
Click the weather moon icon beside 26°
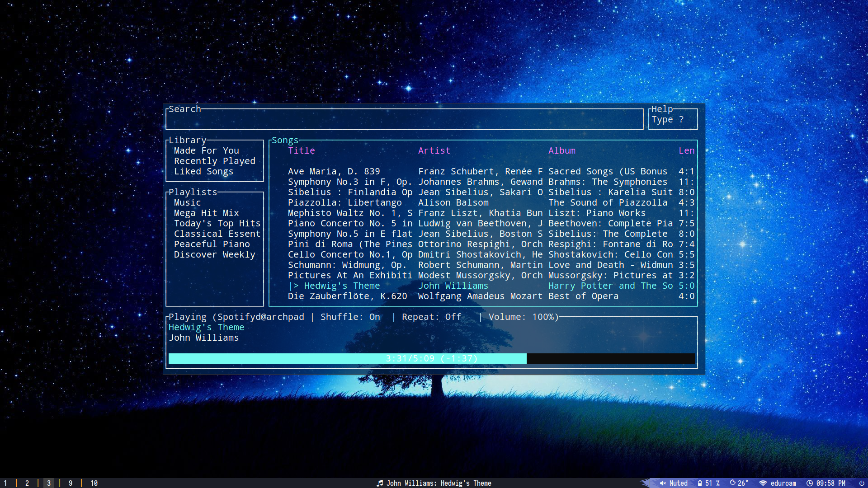pos(733,483)
